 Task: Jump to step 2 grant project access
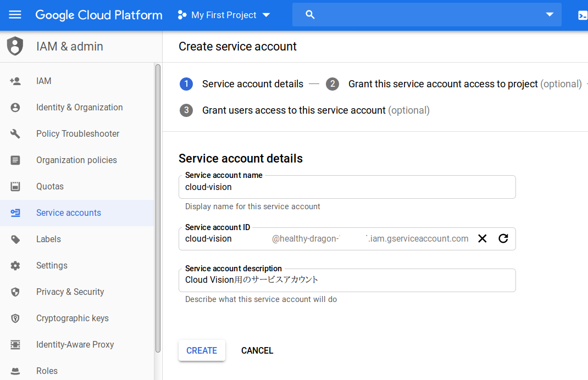(x=443, y=84)
